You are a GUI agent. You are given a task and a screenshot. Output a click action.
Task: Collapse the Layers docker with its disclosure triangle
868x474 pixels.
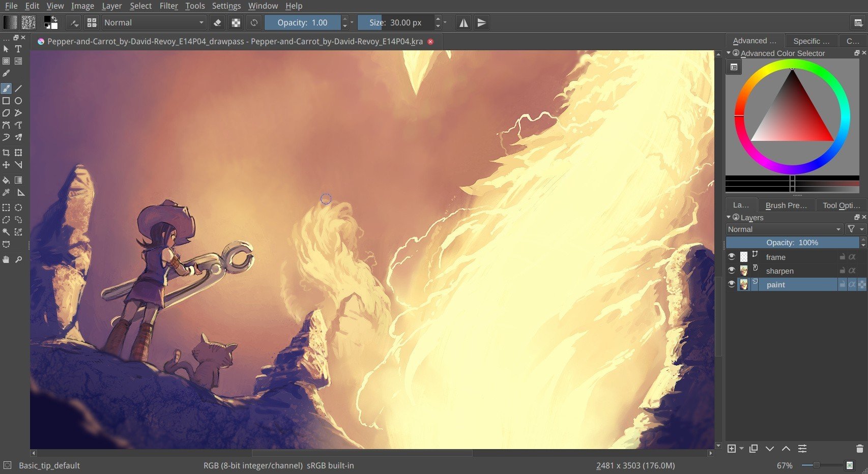[729, 217]
